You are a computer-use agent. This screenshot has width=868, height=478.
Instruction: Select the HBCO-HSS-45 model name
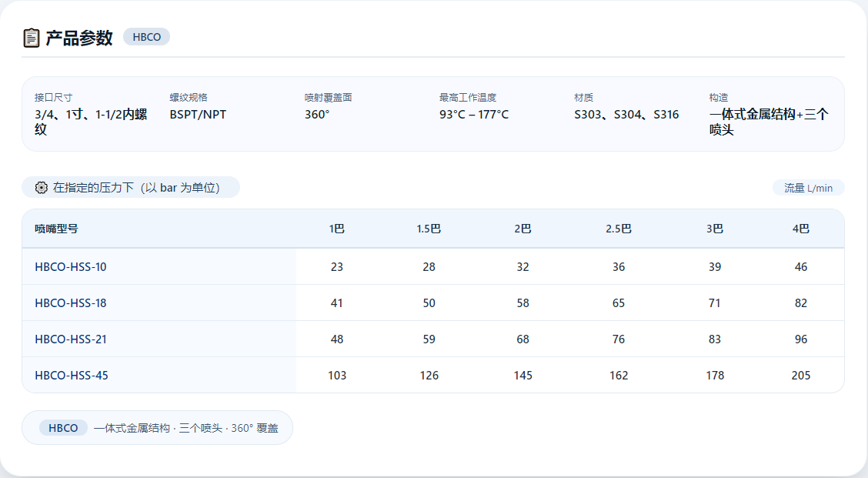pyautogui.click(x=72, y=376)
